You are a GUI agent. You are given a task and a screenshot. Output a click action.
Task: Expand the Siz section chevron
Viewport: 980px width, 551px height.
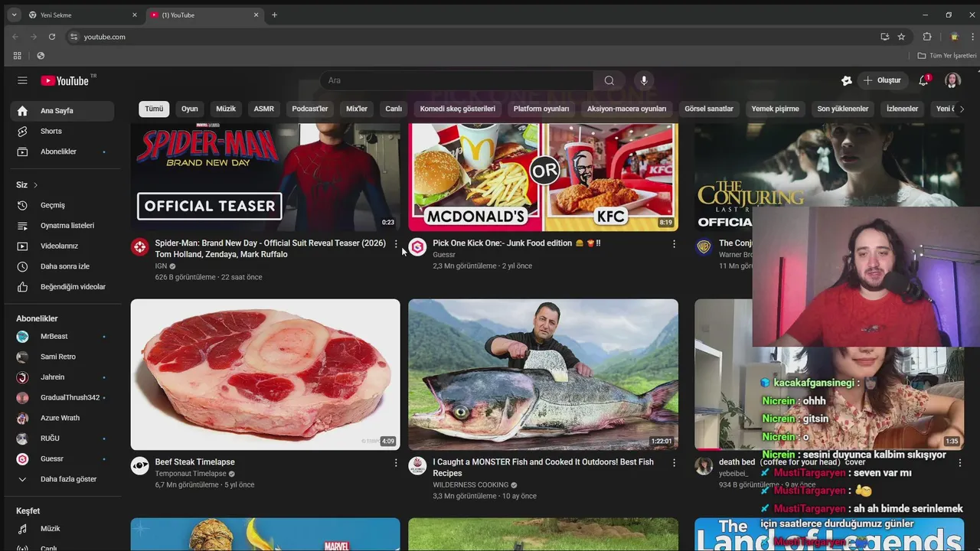(x=35, y=185)
